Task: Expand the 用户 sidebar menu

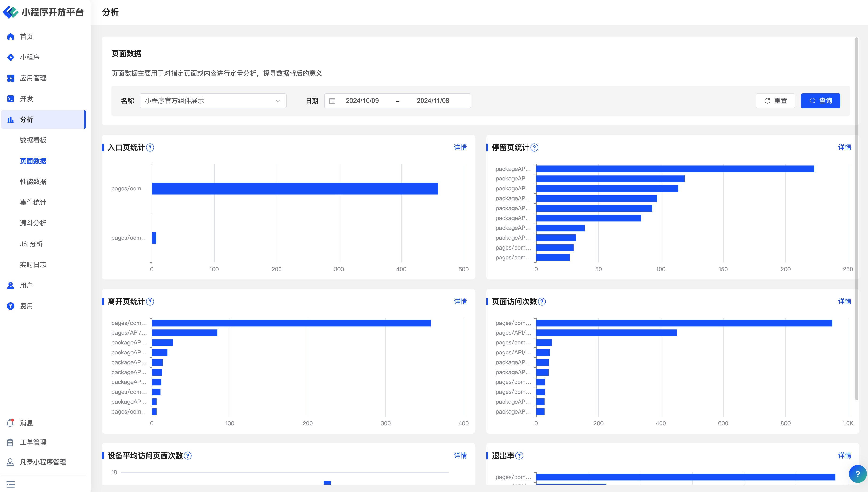Action: (x=26, y=286)
